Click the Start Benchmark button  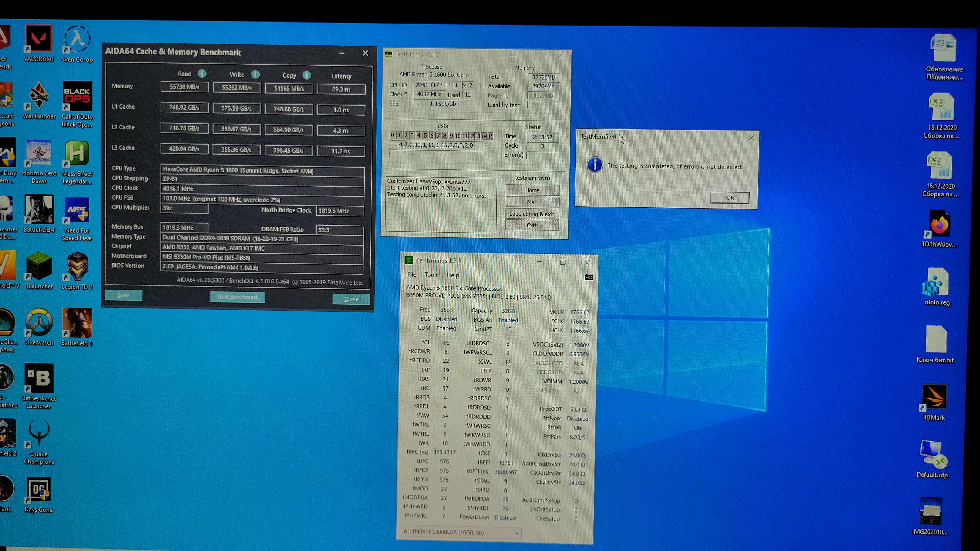click(237, 297)
